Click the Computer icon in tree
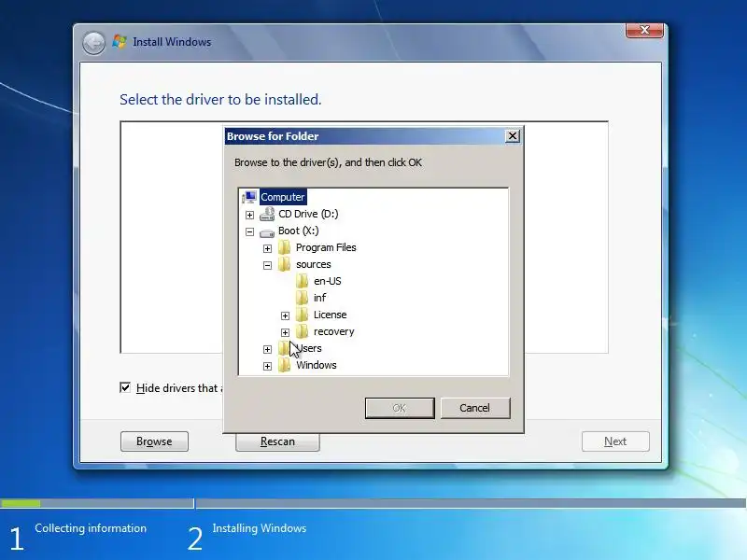 (249, 197)
